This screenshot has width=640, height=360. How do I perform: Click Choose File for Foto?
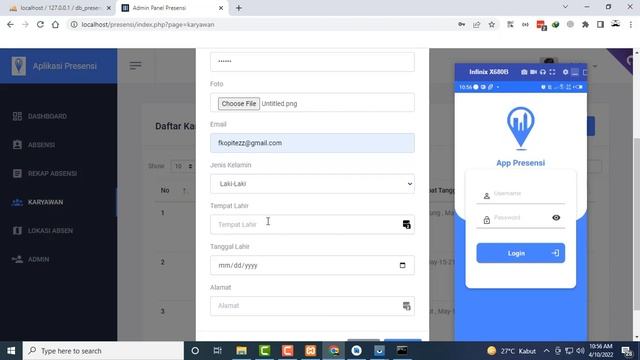[x=239, y=104]
